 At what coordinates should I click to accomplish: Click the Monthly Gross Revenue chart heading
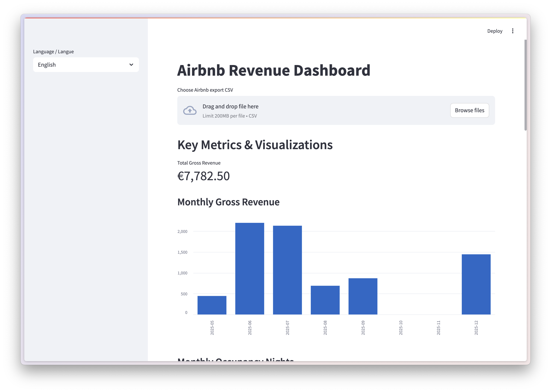(228, 202)
